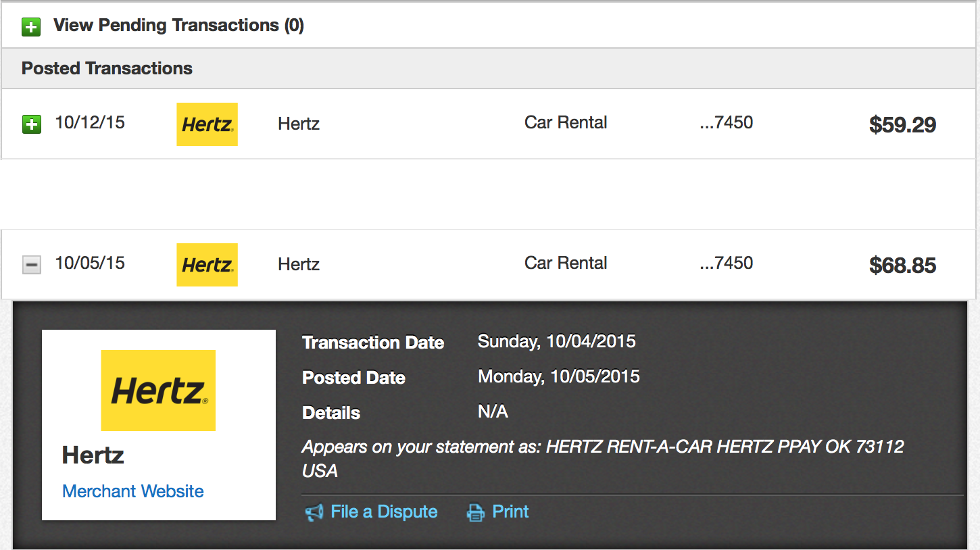
Task: Click the printer icon
Action: pos(476,513)
